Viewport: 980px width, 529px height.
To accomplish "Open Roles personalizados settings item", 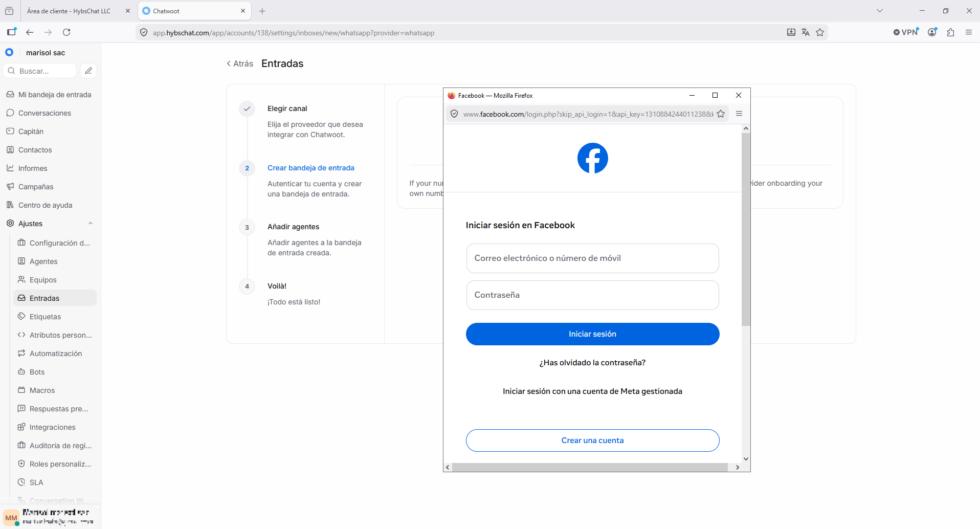I will [55, 464].
